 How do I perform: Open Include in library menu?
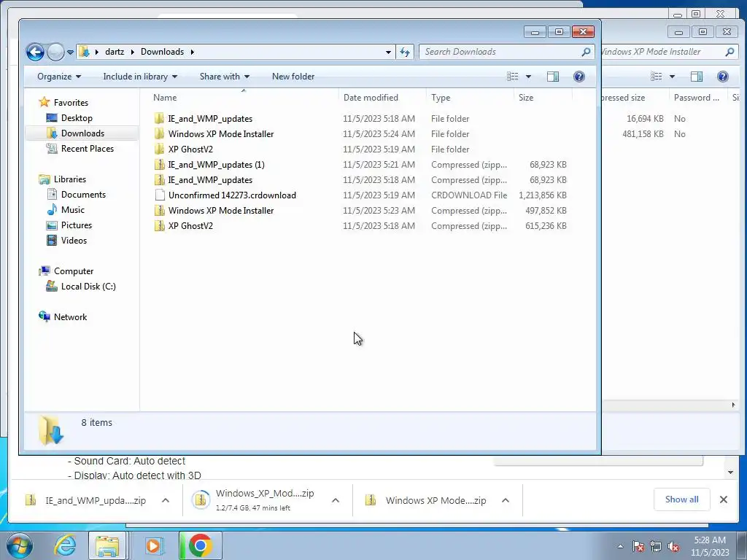click(140, 77)
